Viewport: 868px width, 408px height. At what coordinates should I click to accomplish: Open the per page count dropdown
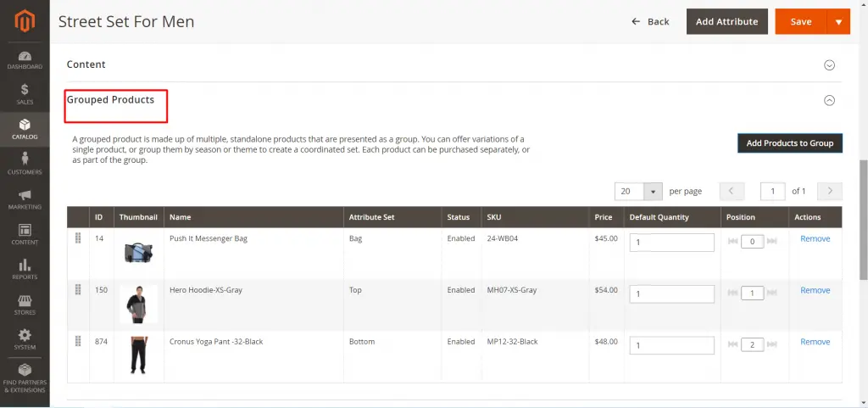(654, 191)
